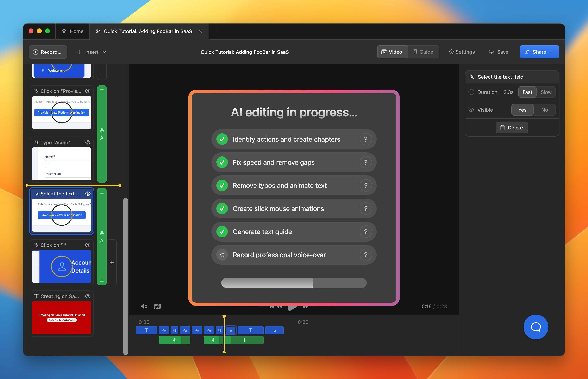Go to the Home tab
588x379 pixels.
tap(73, 31)
